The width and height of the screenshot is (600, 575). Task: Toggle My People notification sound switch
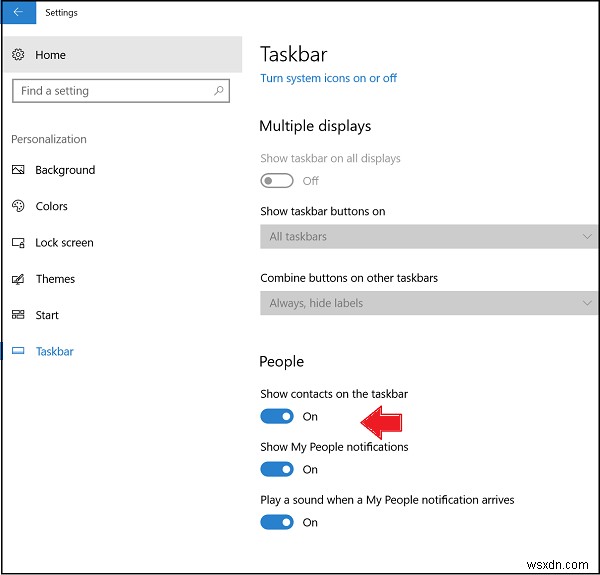tap(277, 522)
